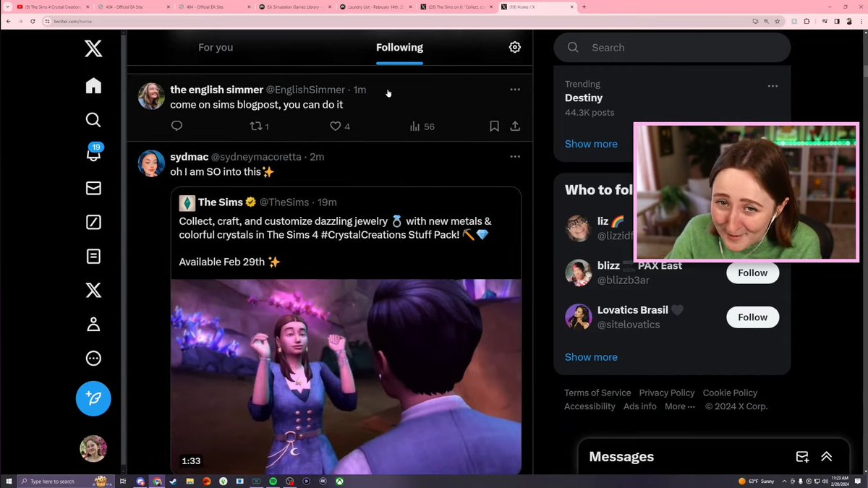The height and width of the screenshot is (488, 868).
Task: Open Accessibility footer link
Action: click(590, 406)
